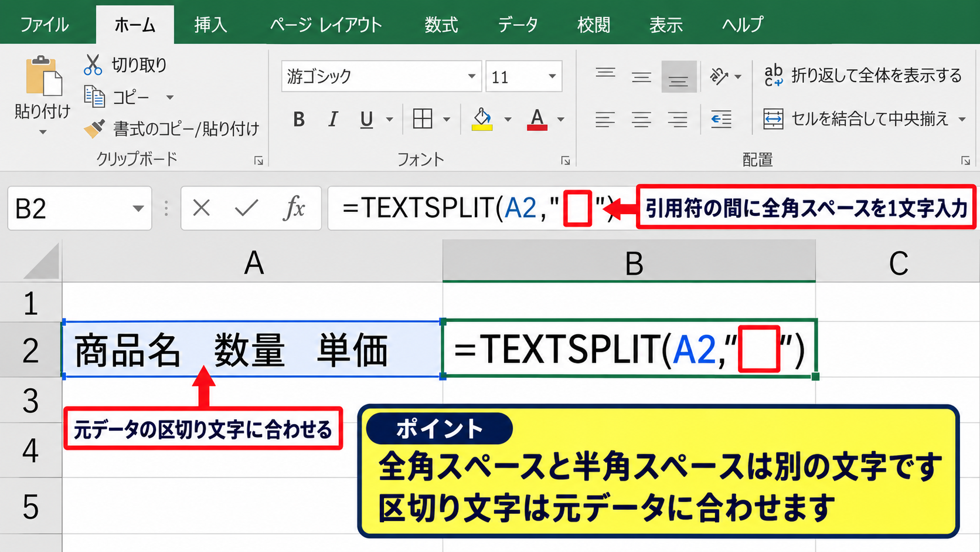Click the Paste (貼り付け) clipboard icon
Image resolution: width=980 pixels, height=552 pixels.
tap(43, 76)
